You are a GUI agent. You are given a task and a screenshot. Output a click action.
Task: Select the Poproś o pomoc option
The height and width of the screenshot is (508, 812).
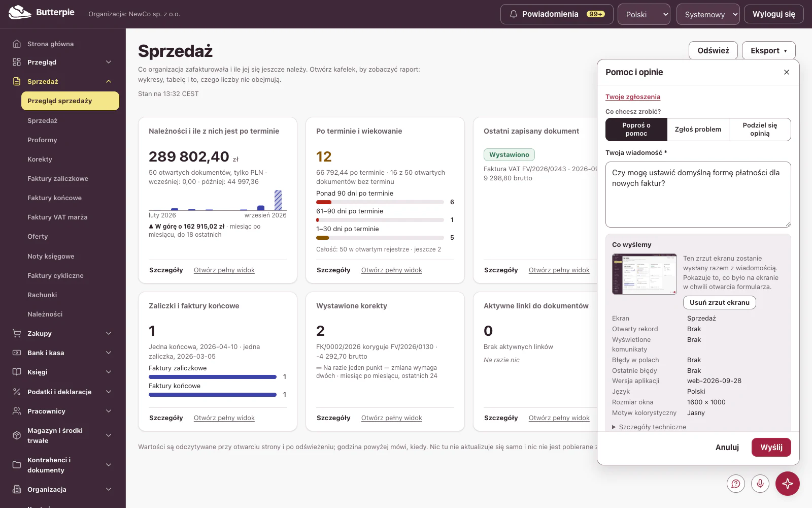(636, 130)
